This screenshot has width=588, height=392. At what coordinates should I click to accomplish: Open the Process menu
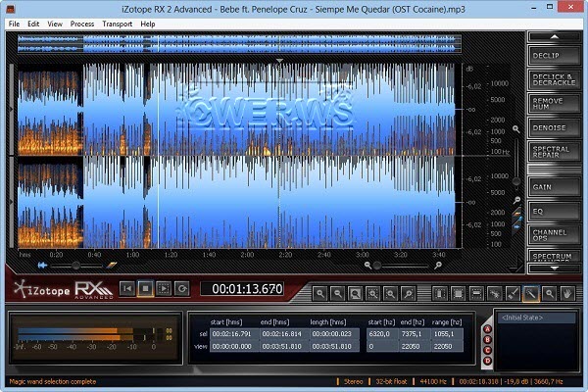82,24
